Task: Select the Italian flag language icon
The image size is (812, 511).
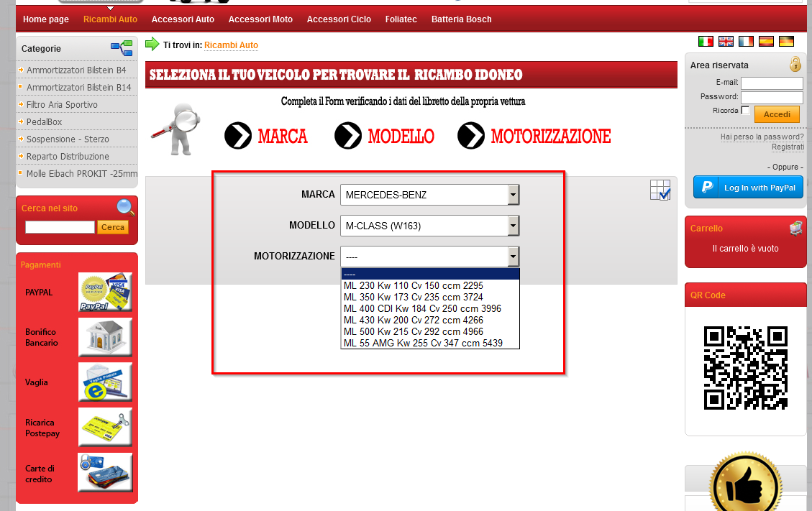Action: point(706,42)
